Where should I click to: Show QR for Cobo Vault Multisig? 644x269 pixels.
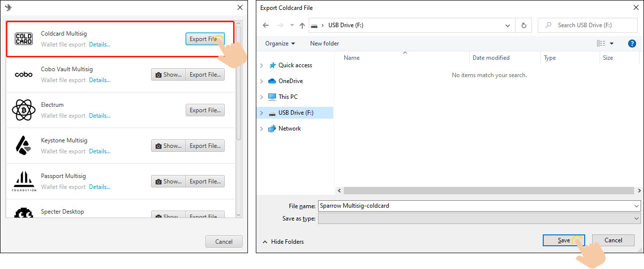pyautogui.click(x=168, y=75)
